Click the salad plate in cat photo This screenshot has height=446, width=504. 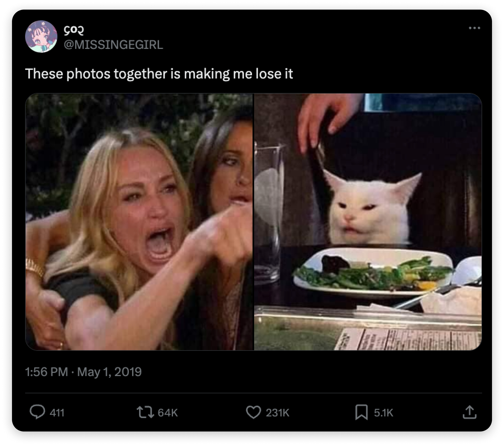tap(372, 271)
